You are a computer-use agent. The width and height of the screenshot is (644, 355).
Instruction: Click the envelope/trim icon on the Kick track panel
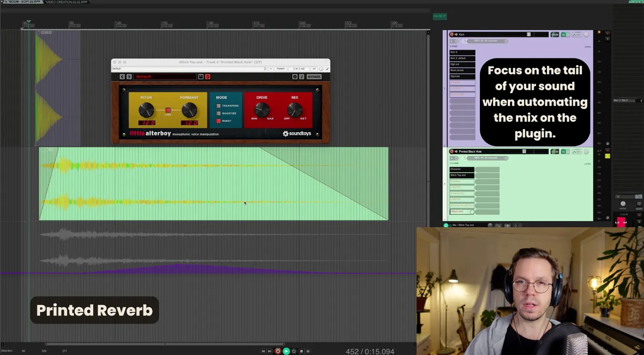pos(577,34)
